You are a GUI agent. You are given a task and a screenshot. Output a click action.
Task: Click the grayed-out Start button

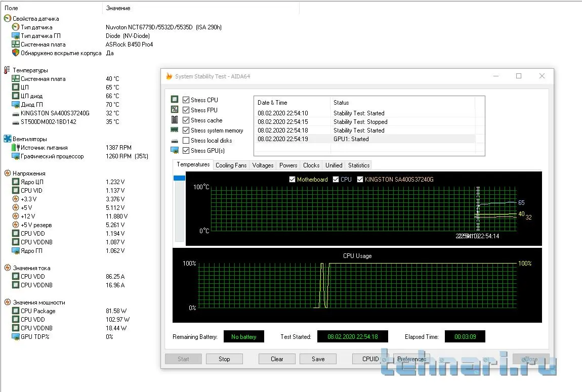tap(183, 359)
